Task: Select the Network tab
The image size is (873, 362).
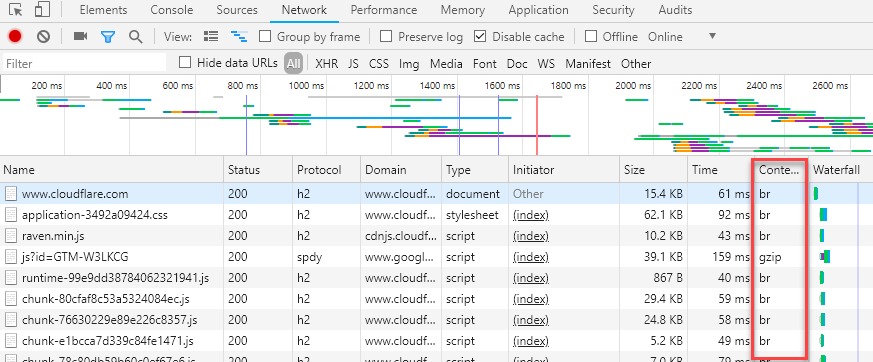Action: pyautogui.click(x=304, y=10)
